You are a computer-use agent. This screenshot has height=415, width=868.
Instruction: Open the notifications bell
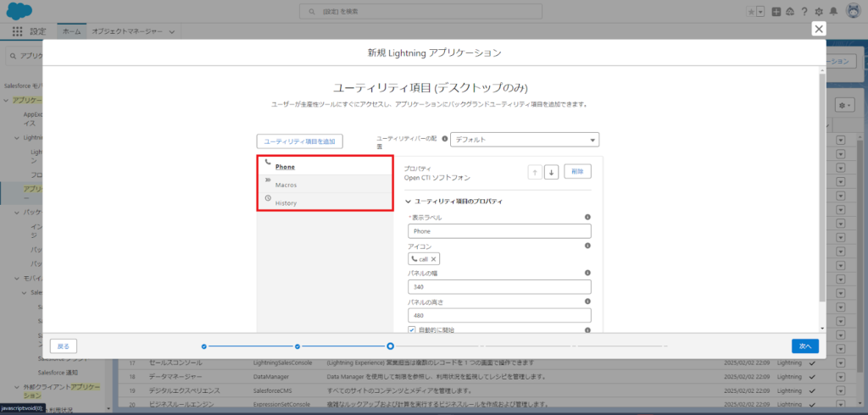pyautogui.click(x=834, y=12)
